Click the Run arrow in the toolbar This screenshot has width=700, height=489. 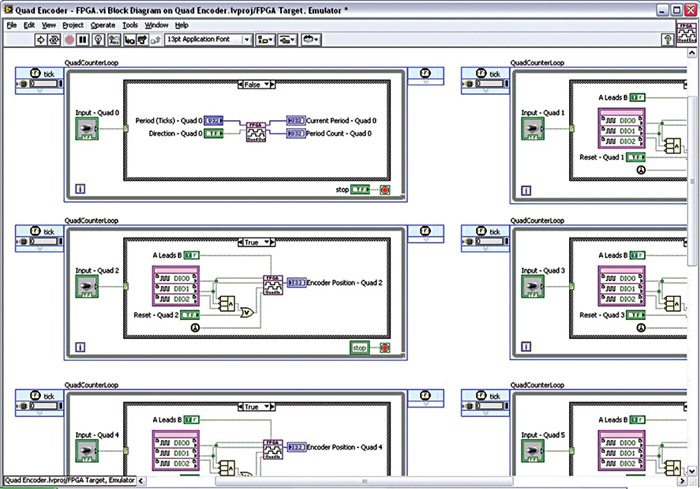pos(42,40)
